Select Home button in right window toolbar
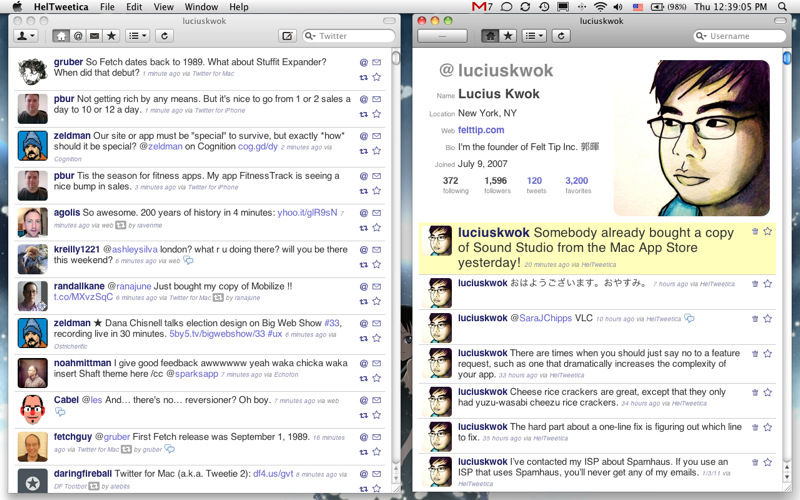Image resolution: width=800 pixels, height=500 pixels. tap(490, 36)
